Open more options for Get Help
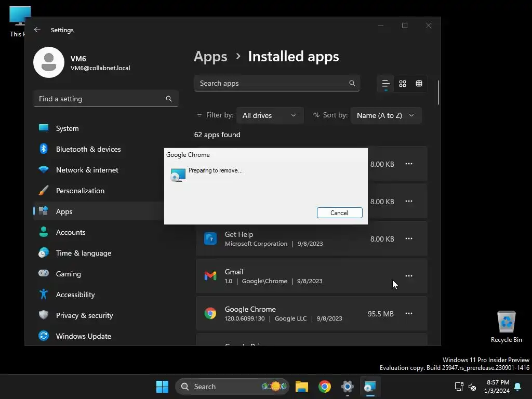 pyautogui.click(x=409, y=238)
